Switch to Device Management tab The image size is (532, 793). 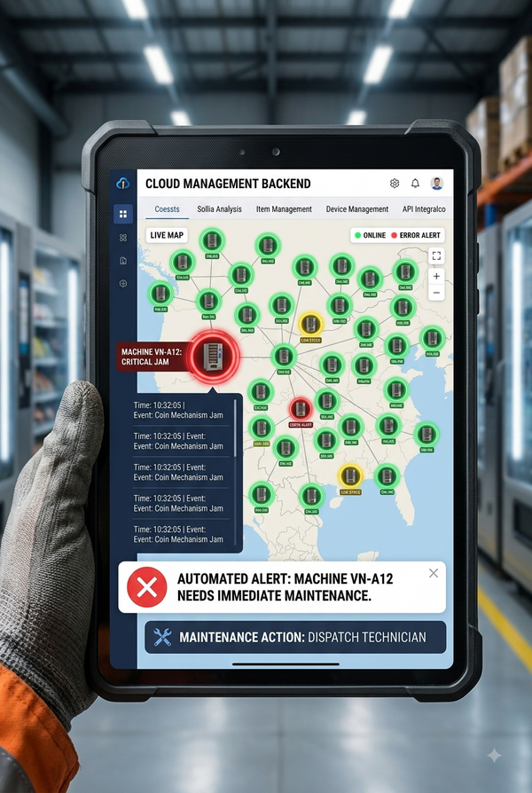pyautogui.click(x=357, y=208)
